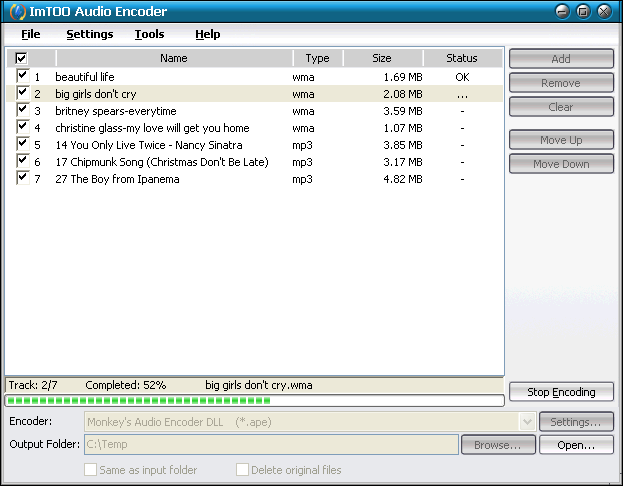The image size is (623, 486).
Task: Uncheck the 'beautiful life' track checkbox
Action: (22, 76)
